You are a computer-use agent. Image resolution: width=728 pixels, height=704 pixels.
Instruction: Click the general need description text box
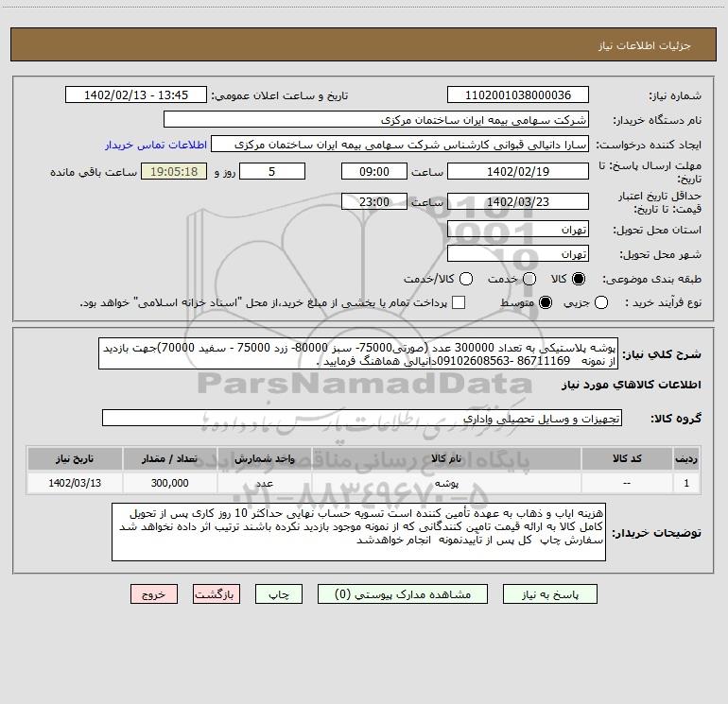tap(358, 354)
